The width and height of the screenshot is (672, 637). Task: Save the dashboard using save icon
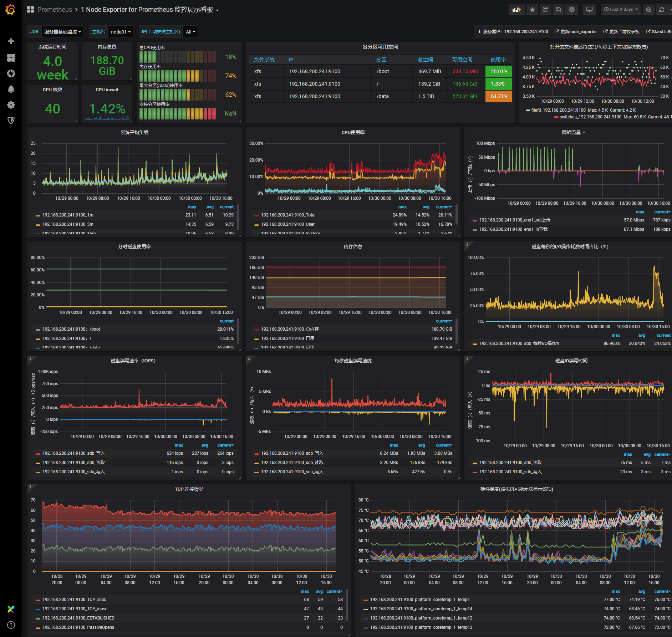(x=558, y=10)
